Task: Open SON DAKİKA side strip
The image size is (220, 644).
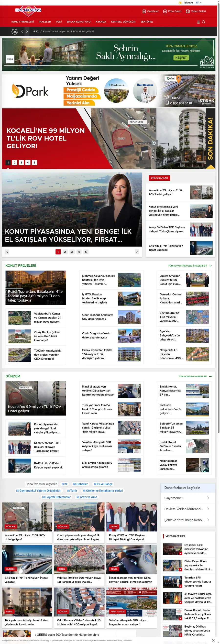Action: click(210, 139)
